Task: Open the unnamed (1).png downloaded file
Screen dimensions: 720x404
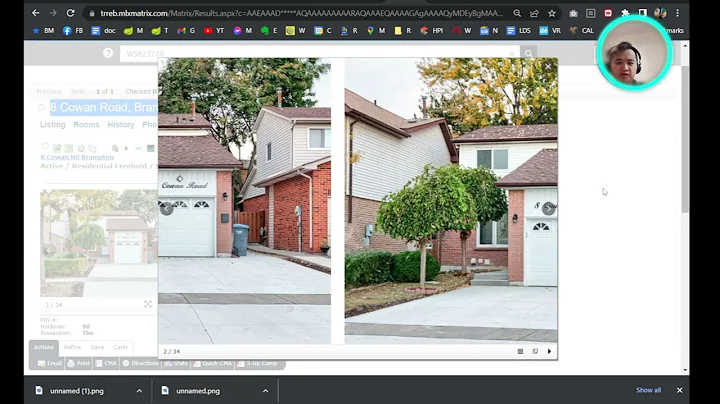Action: [76, 391]
